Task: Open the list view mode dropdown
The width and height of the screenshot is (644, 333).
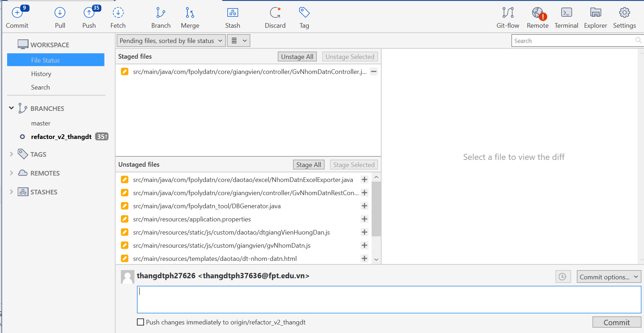Action: [239, 41]
